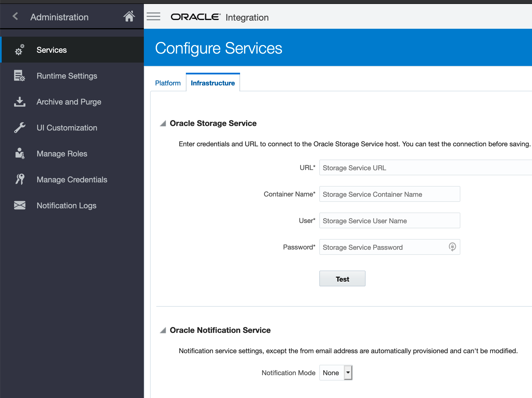Image resolution: width=532 pixels, height=398 pixels.
Task: Open the Notification Mode dropdown
Action: tap(336, 373)
